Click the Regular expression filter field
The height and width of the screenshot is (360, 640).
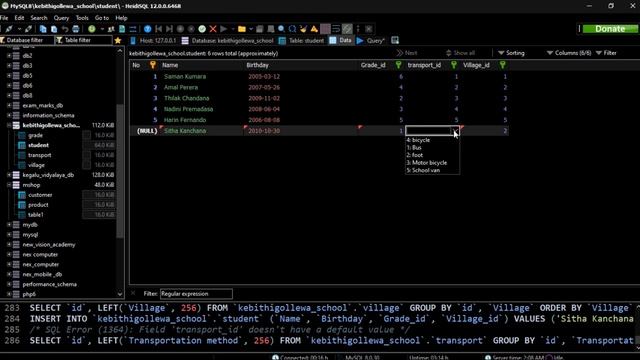click(x=196, y=294)
